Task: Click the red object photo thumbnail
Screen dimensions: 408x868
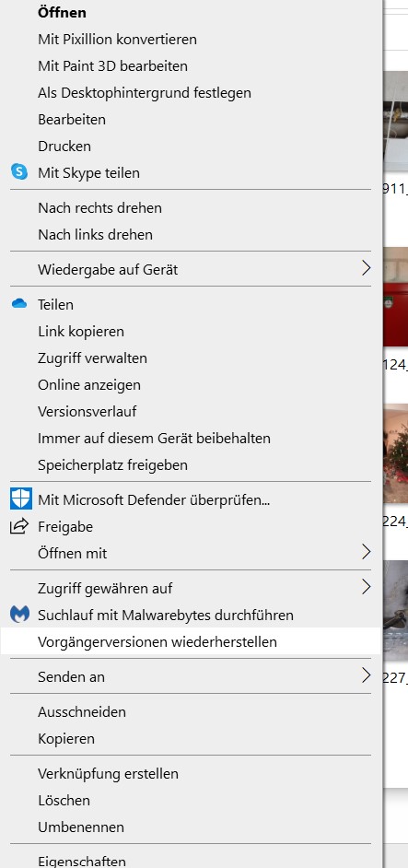Action: pos(395,297)
